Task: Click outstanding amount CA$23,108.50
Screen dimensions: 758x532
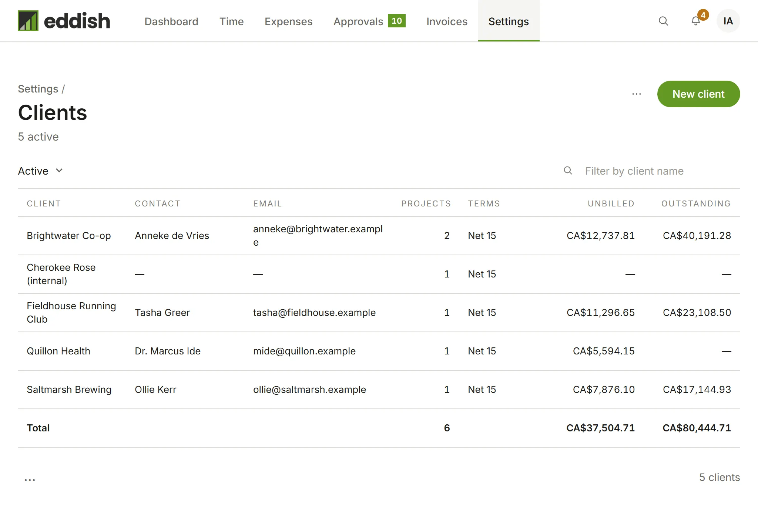Action: (697, 313)
